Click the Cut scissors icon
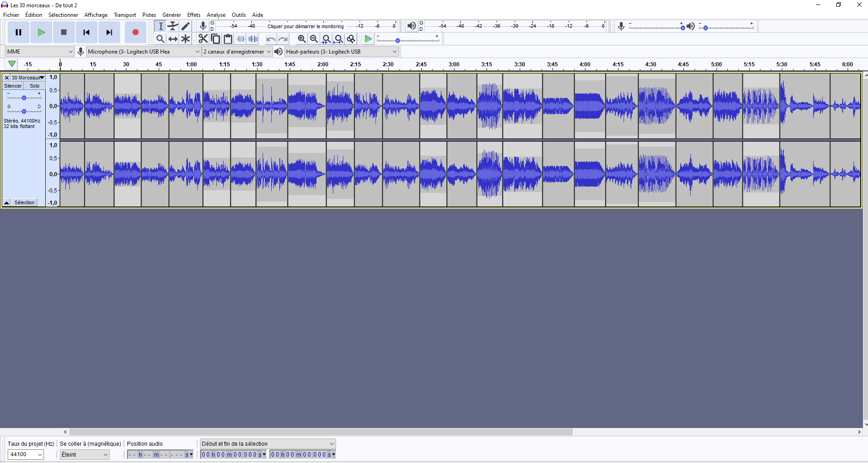Screen dimensions: 868x463 pos(203,39)
